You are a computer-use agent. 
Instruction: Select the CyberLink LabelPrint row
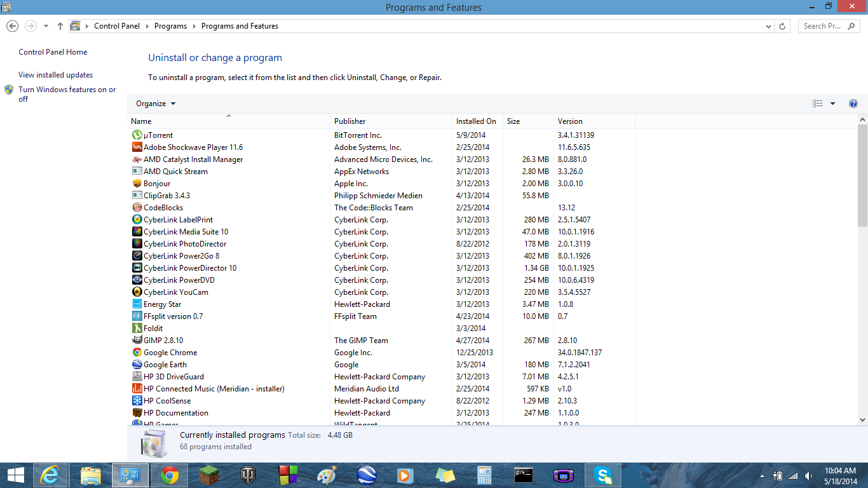[381, 219]
